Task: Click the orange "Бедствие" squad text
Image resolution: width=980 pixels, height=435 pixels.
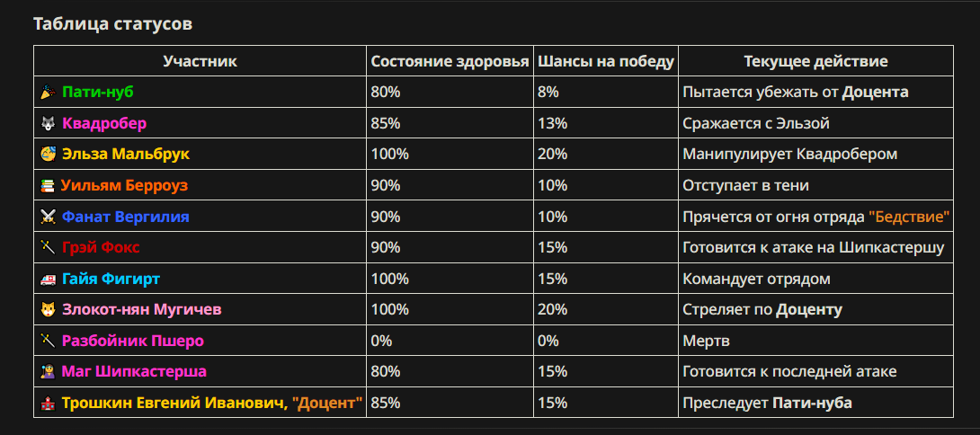Action: [909, 217]
